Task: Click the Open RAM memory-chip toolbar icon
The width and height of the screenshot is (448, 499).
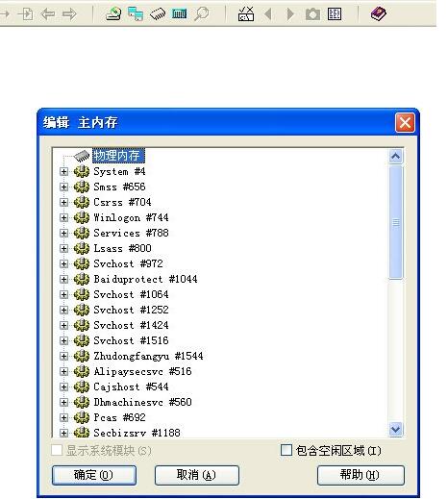Action: pyautogui.click(x=158, y=14)
